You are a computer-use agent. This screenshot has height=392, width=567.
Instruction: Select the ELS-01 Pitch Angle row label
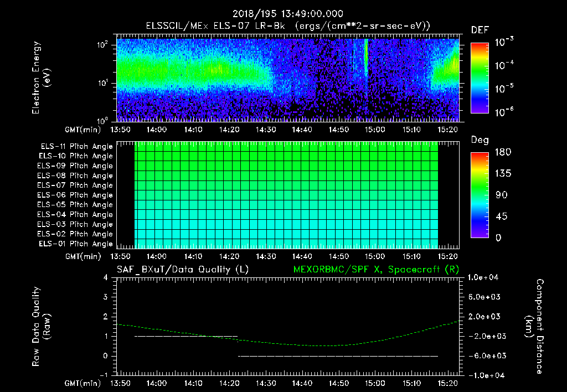(75, 244)
